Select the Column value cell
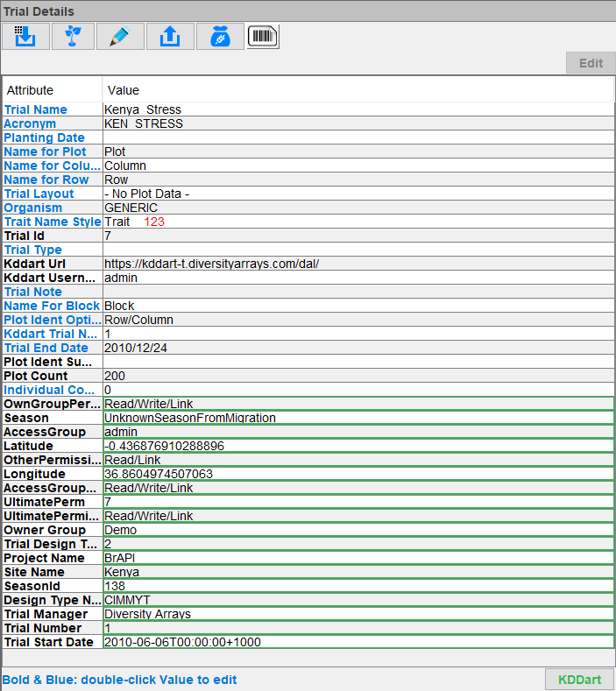Image resolution: width=616 pixels, height=691 pixels. pyautogui.click(x=358, y=166)
